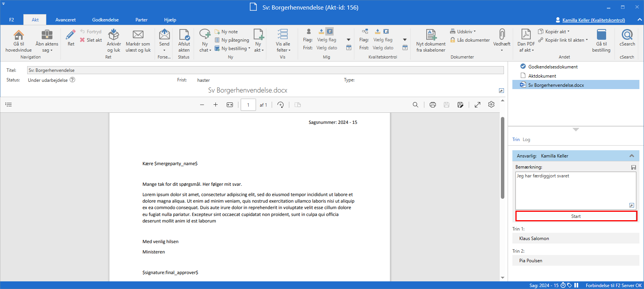Screen dimensions: 644x289
Task: Click the print icon in document viewer
Action: tap(432, 105)
